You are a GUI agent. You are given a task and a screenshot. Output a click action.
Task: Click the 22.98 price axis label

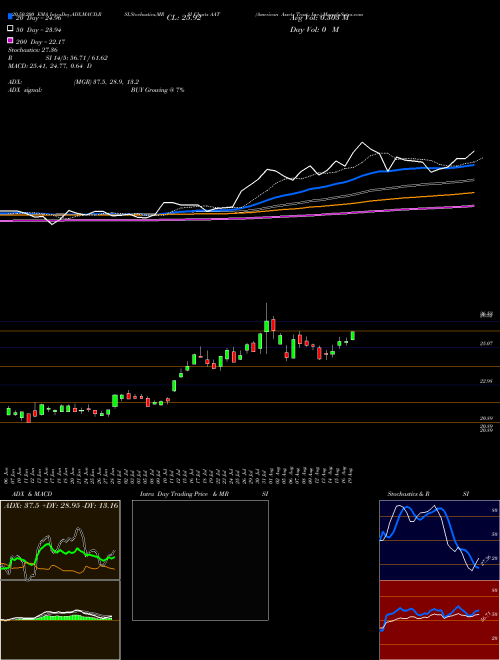tap(486, 381)
